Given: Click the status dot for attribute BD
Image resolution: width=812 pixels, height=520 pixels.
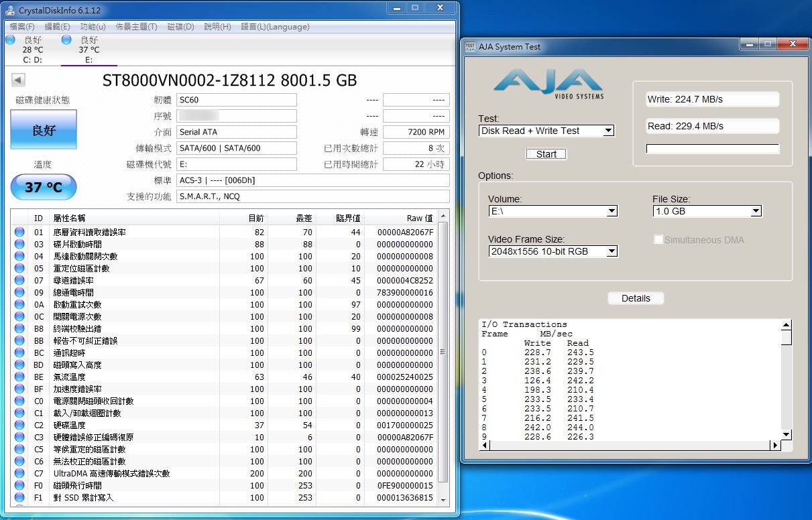Looking at the screenshot, I should 19,365.
